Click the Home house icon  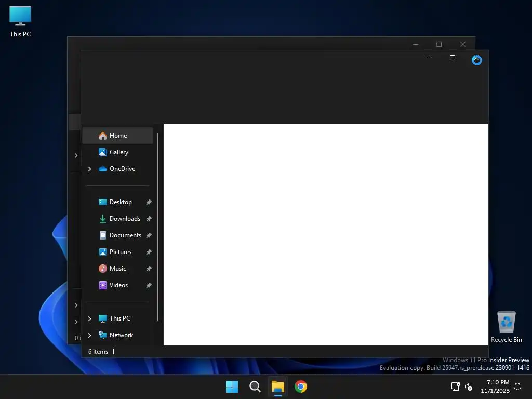click(x=102, y=136)
